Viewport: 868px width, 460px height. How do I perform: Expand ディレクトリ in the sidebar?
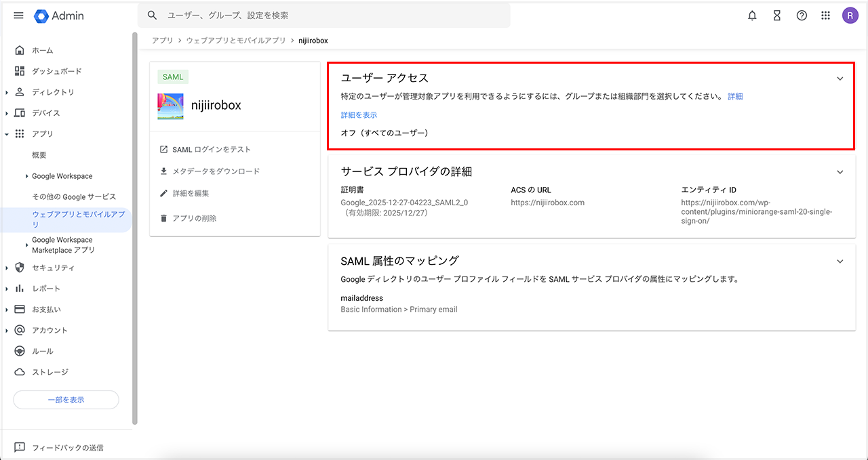pos(7,93)
